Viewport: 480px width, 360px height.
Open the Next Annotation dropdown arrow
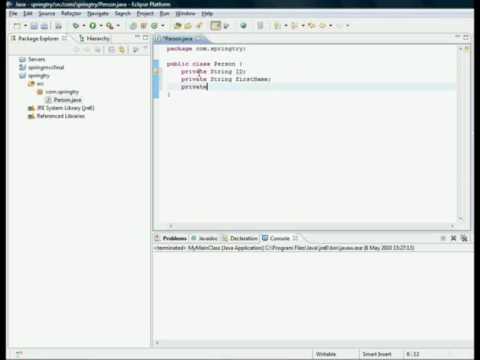tap(286, 26)
